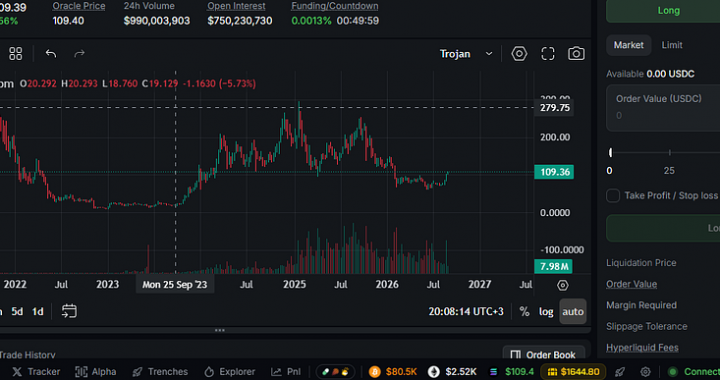Click the 279.75 crosshair price label
This screenshot has height=380, width=720.
point(554,108)
